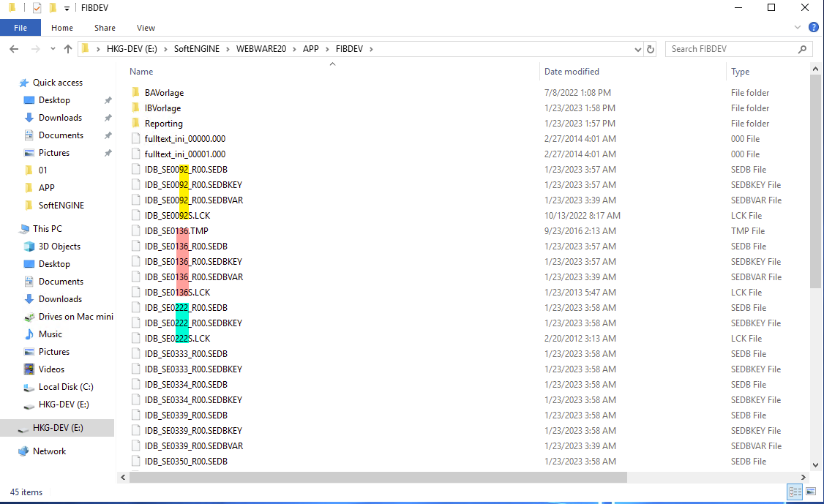Click the Refresh button in address bar
The image size is (824, 504).
coord(651,49)
